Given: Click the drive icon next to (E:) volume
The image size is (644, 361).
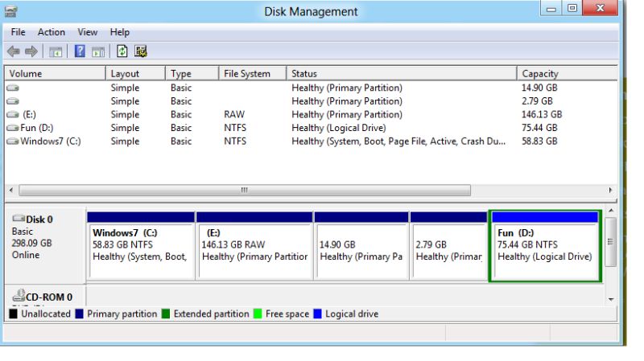Looking at the screenshot, I should coord(13,114).
